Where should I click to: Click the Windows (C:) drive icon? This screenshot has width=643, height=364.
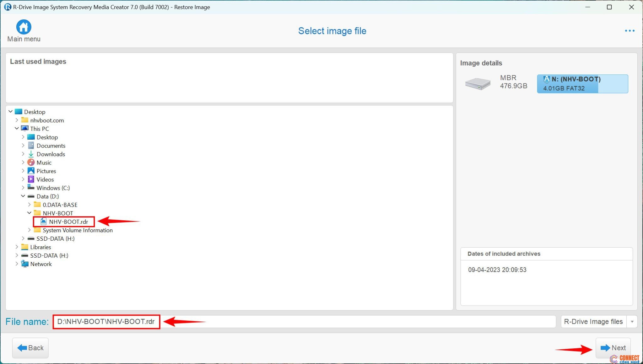(31, 187)
